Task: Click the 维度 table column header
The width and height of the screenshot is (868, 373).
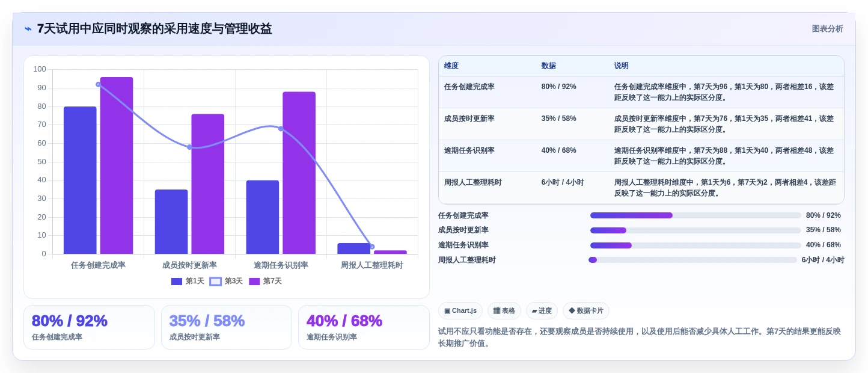Action: click(451, 66)
